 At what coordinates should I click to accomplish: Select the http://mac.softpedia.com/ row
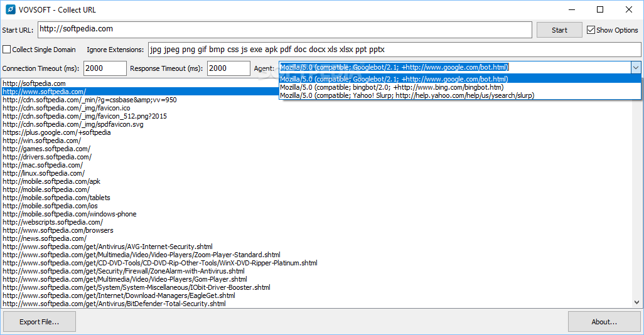(316, 165)
